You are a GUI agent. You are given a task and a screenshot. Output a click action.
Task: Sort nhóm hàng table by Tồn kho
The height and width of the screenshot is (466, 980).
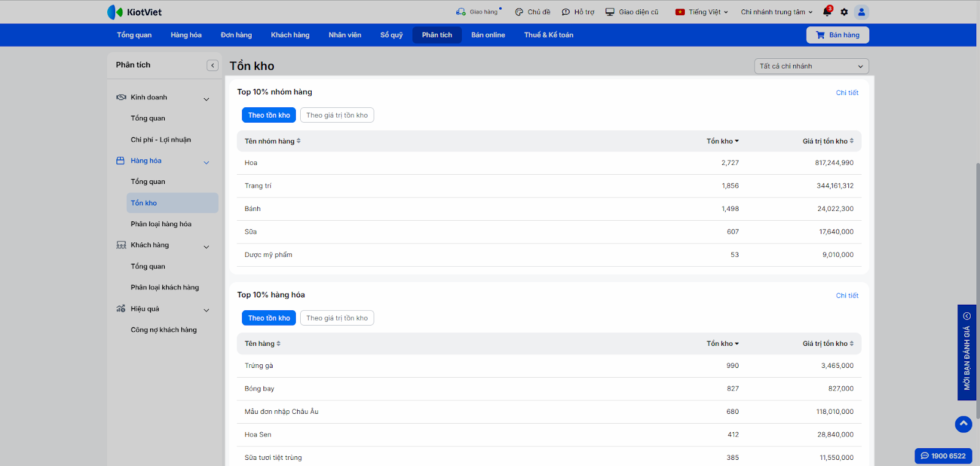point(723,141)
